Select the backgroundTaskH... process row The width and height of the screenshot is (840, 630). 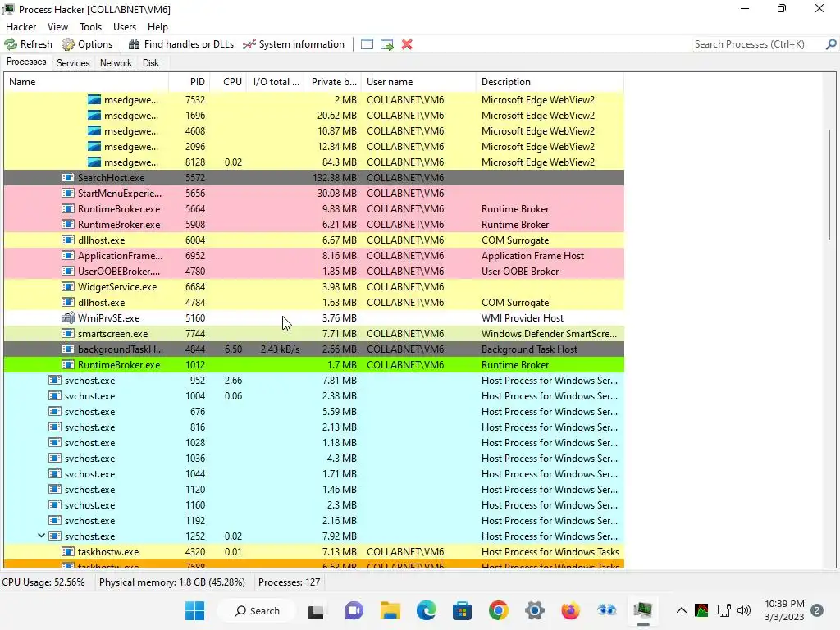click(x=314, y=349)
